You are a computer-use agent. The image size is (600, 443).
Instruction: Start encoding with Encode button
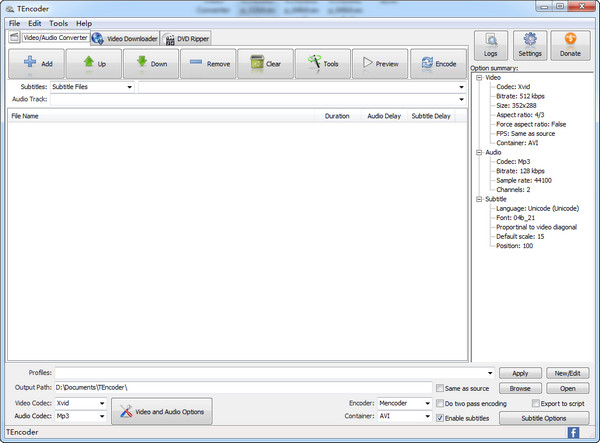[x=436, y=63]
